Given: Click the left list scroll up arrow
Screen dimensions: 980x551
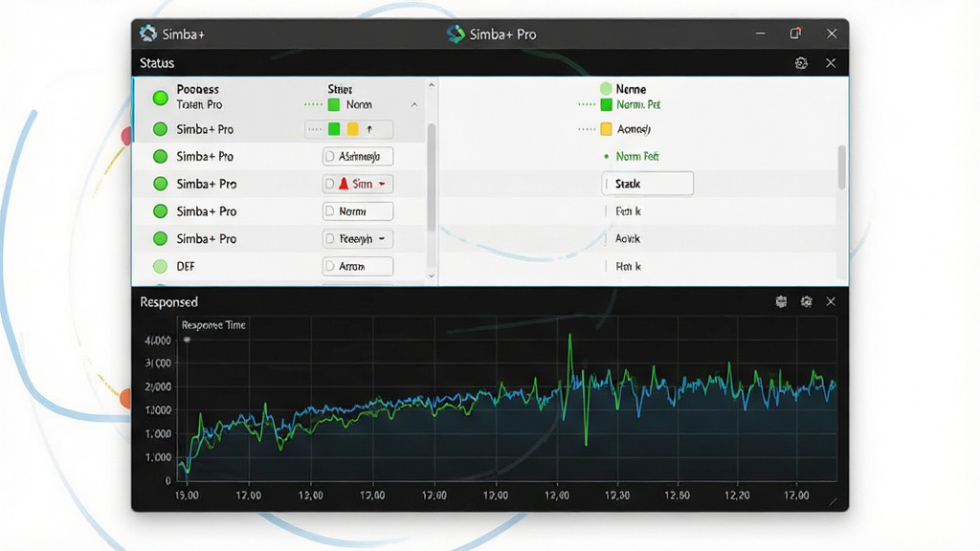Looking at the screenshot, I should 432,84.
